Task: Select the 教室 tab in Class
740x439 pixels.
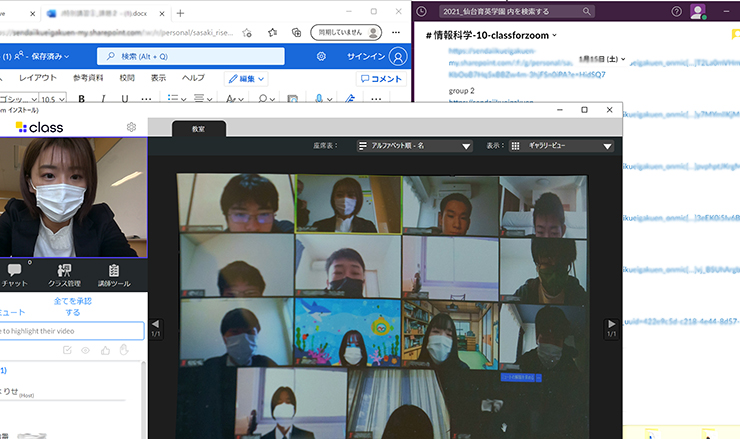Action: point(199,129)
